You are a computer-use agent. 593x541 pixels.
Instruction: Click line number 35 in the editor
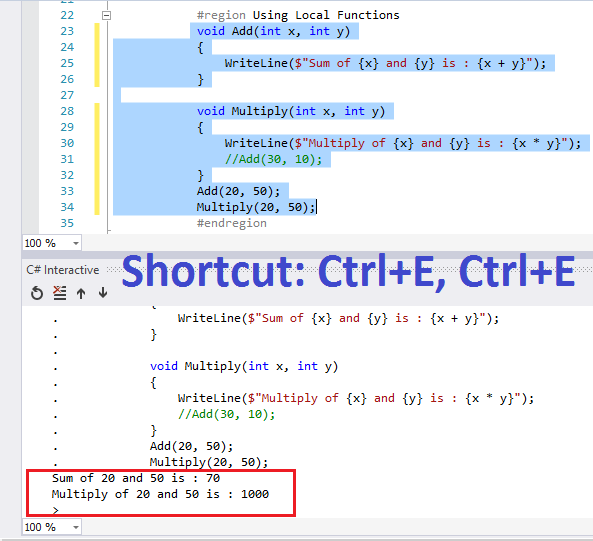click(67, 223)
